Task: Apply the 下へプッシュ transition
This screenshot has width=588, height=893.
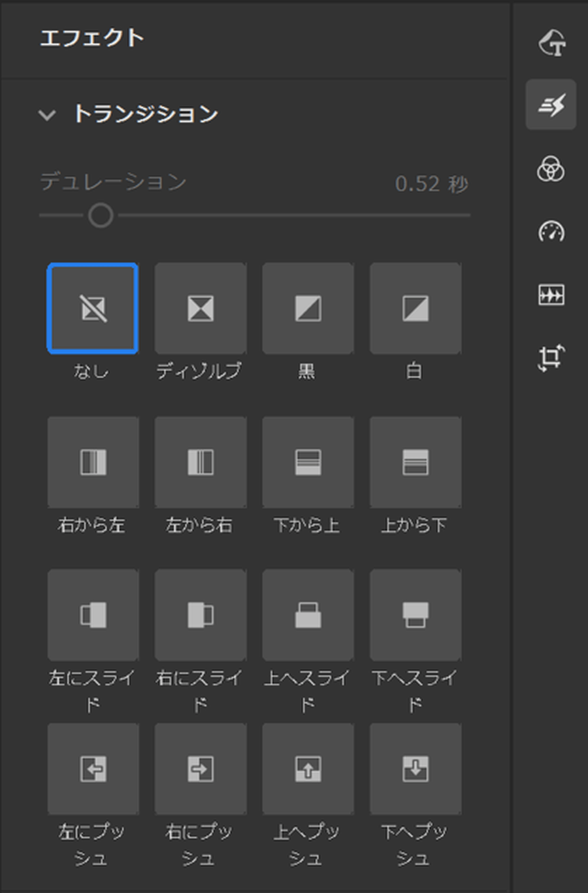Action: click(416, 769)
